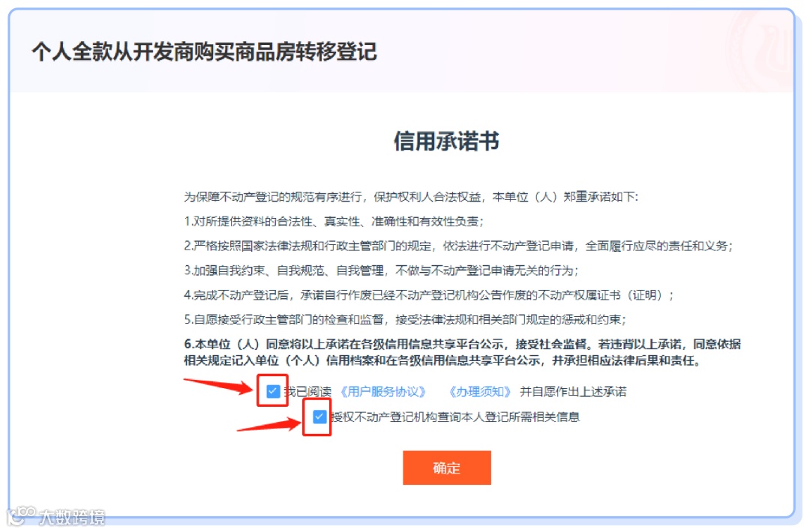Open the 《用户服务协议》 link
Image resolution: width=810 pixels, height=532 pixels.
pos(382,392)
